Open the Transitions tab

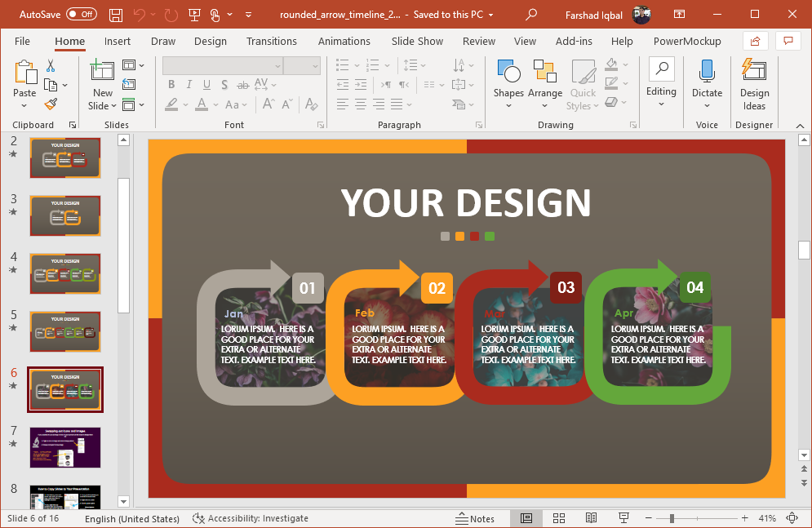[272, 41]
